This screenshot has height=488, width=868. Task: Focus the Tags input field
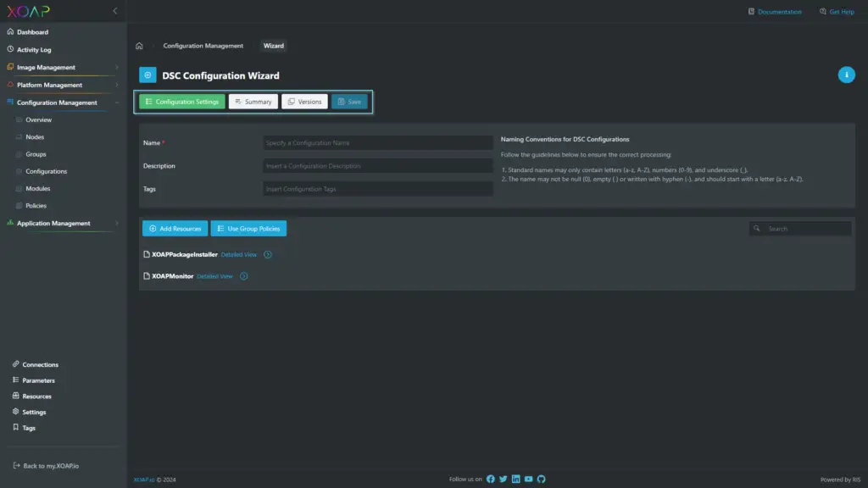pyautogui.click(x=377, y=189)
